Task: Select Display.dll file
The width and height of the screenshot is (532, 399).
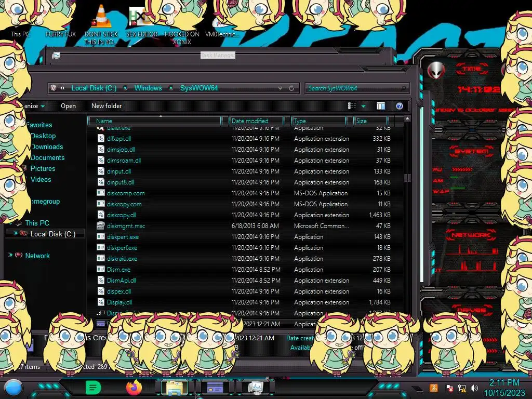Action: tap(119, 302)
